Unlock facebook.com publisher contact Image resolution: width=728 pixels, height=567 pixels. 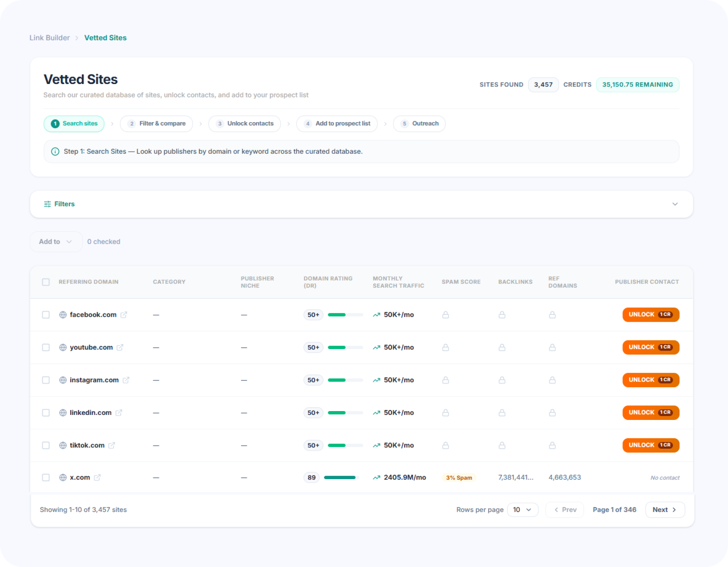(651, 315)
